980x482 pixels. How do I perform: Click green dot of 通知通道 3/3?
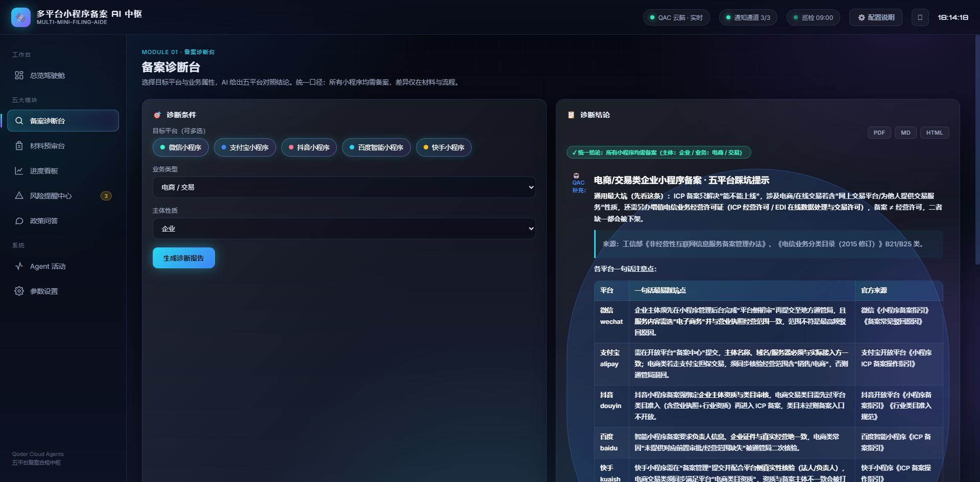(x=728, y=17)
